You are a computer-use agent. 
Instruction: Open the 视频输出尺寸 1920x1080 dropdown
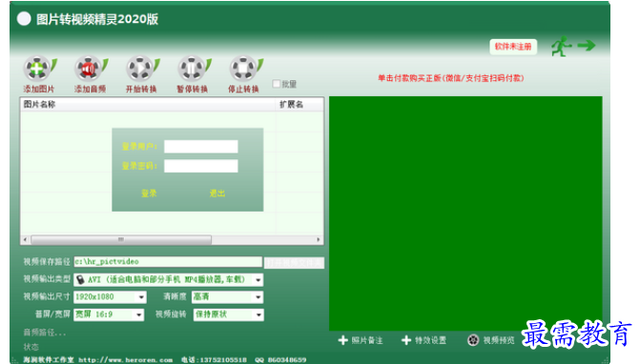tap(141, 297)
